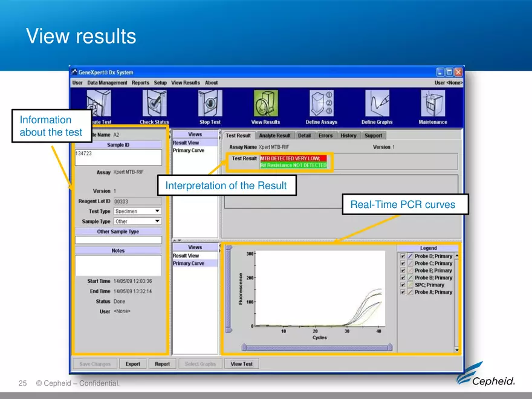
Task: Open the legend scroll arrow at top
Action: coord(456,256)
